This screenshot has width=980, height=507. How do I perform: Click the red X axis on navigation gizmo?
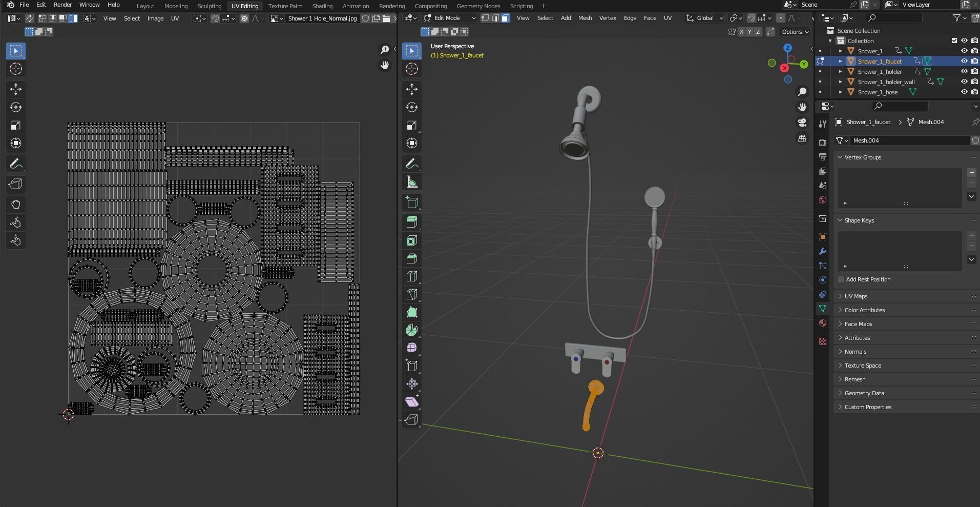[x=784, y=68]
